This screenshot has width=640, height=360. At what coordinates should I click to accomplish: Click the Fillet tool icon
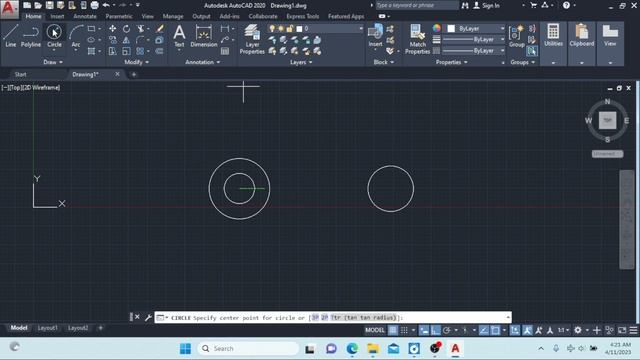click(x=140, y=40)
